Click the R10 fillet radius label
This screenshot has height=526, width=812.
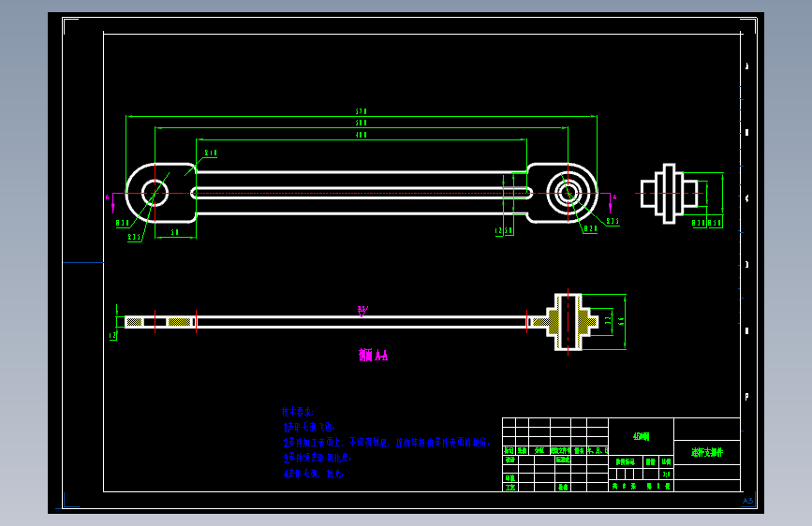click(211, 153)
